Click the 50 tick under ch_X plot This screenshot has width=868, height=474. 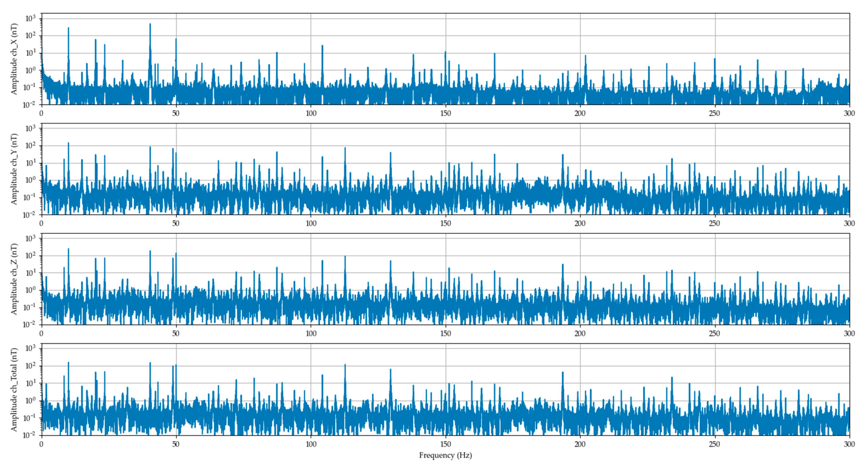176,113
